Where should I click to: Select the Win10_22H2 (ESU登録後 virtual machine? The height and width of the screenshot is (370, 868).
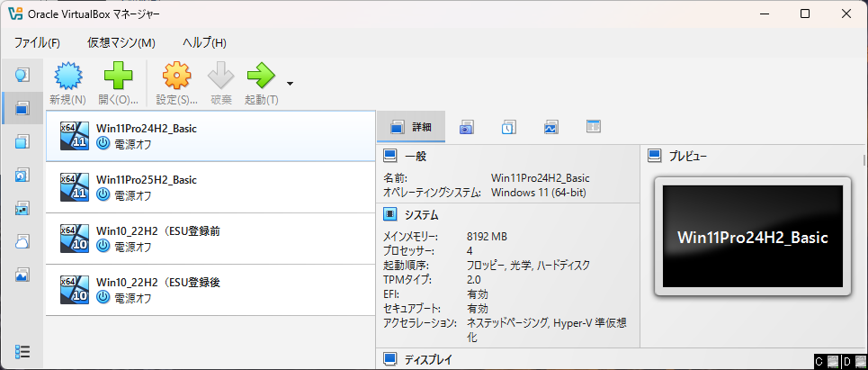coord(210,290)
